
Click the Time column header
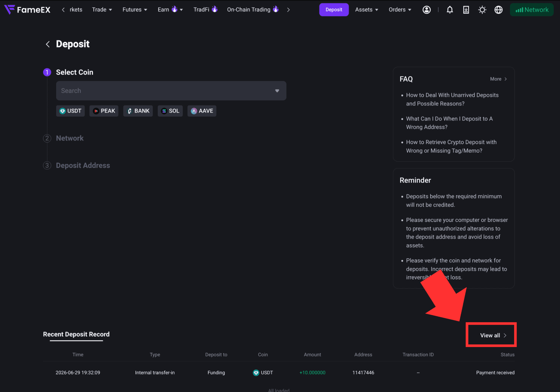click(78, 355)
